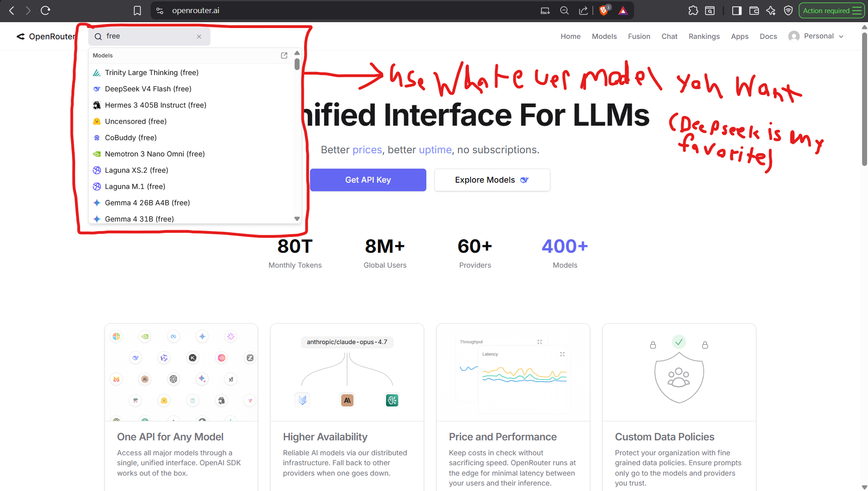Open the Docs nav link
Image resolution: width=868 pixels, height=491 pixels.
tap(768, 36)
